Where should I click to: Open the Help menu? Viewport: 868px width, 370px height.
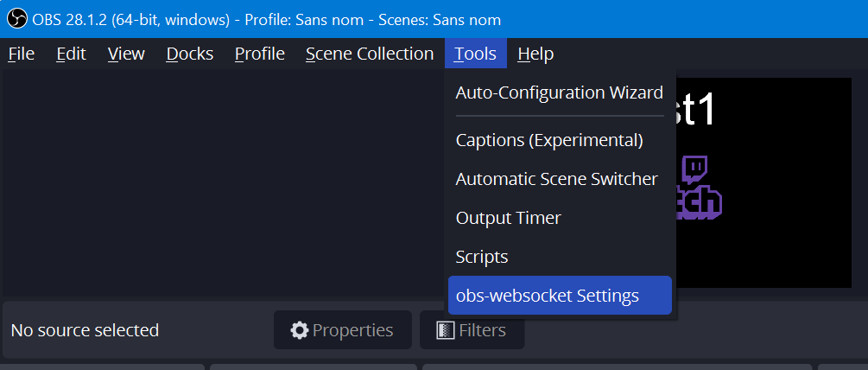(x=535, y=54)
